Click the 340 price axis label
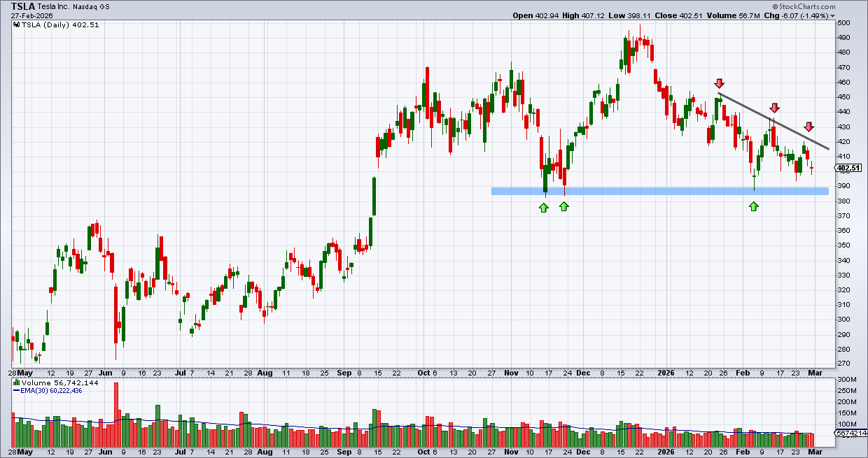Image resolution: width=868 pixels, height=458 pixels. tap(844, 260)
